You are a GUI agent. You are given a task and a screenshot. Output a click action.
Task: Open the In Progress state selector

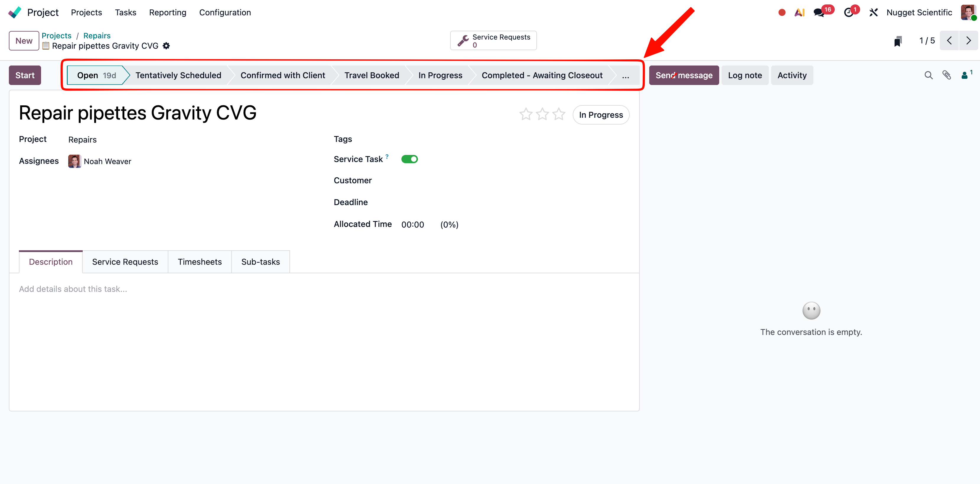pyautogui.click(x=601, y=115)
